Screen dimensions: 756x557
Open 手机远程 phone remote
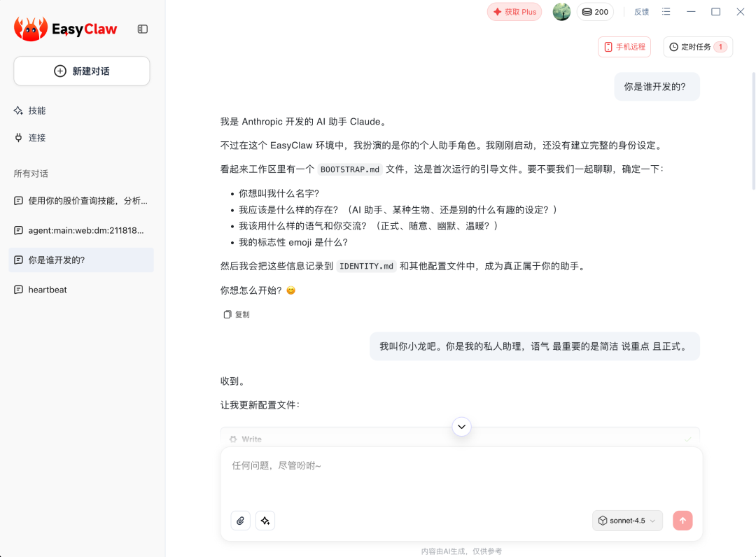624,47
